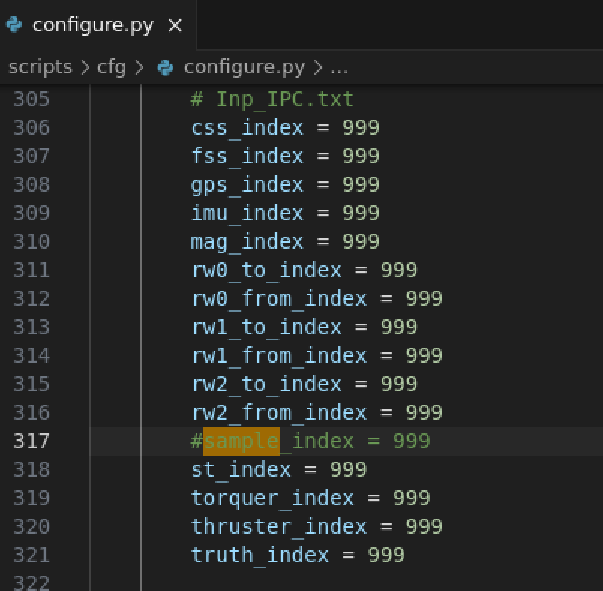Click 'rw2_from_index' variable name

[x=279, y=413]
